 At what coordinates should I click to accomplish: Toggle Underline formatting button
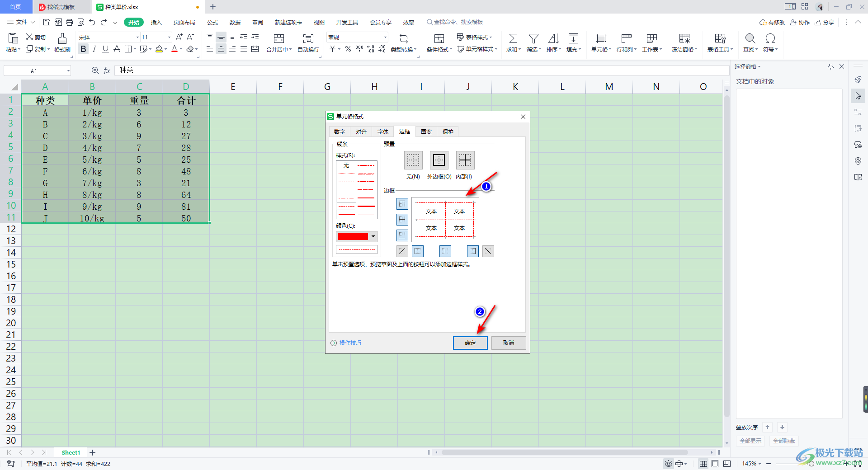click(105, 49)
